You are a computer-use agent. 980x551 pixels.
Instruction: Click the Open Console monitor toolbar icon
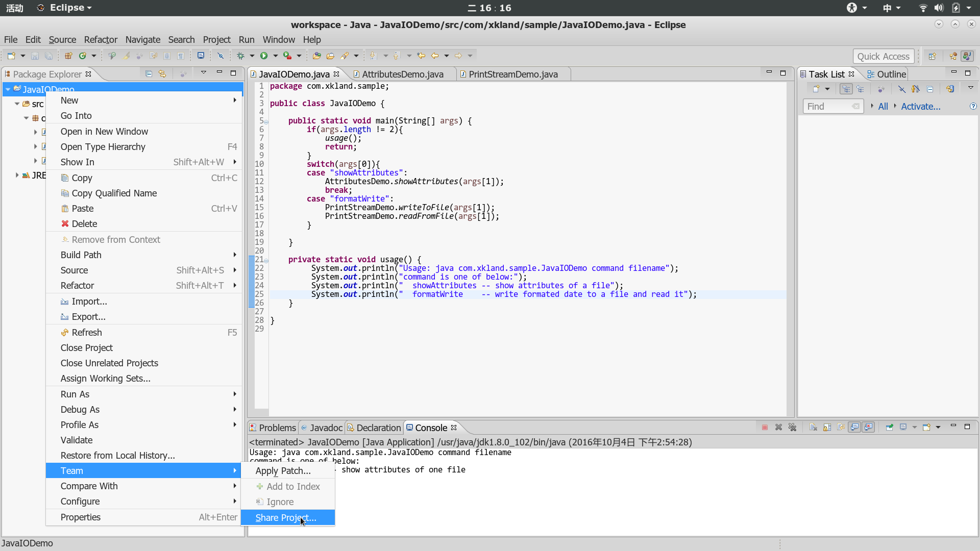pos(201,56)
